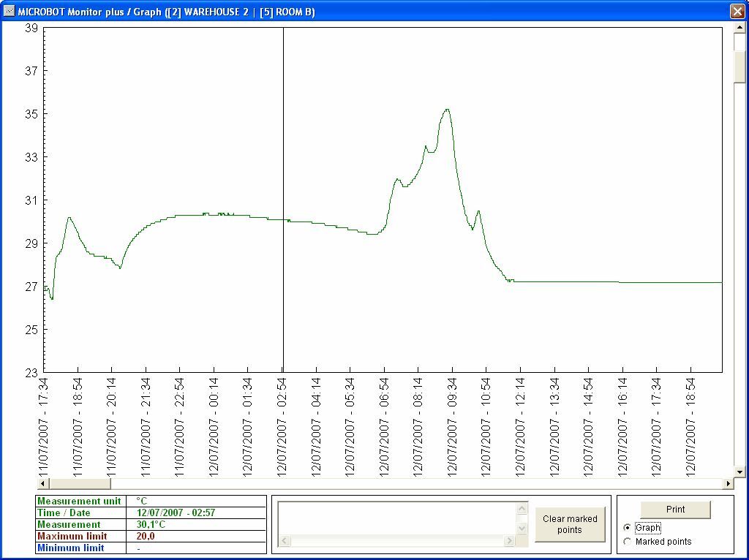Click the Clear marked points button
The image size is (749, 560).
[x=570, y=524]
